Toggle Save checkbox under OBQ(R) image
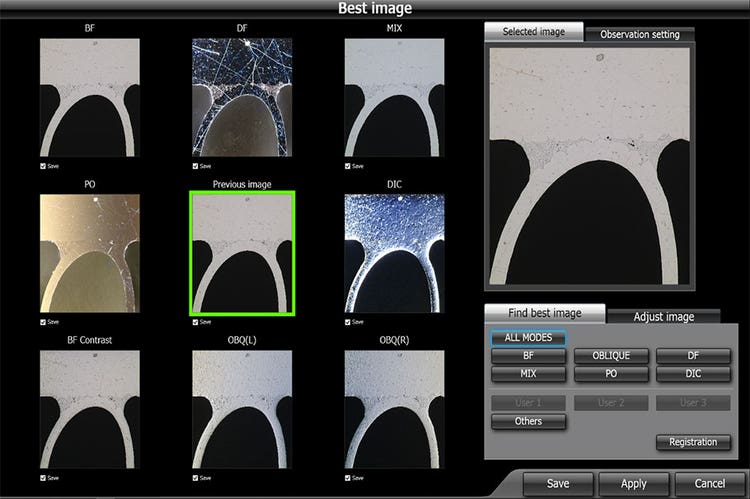 point(347,478)
